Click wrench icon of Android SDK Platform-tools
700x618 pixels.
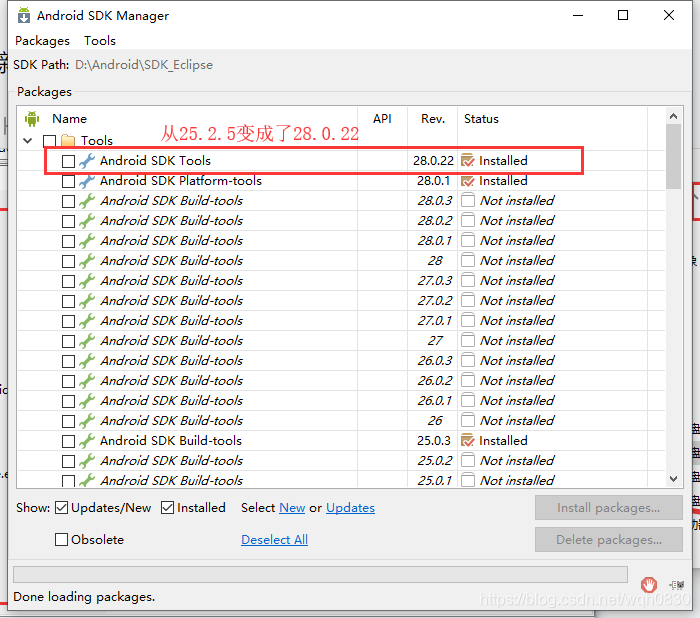pyautogui.click(x=87, y=181)
